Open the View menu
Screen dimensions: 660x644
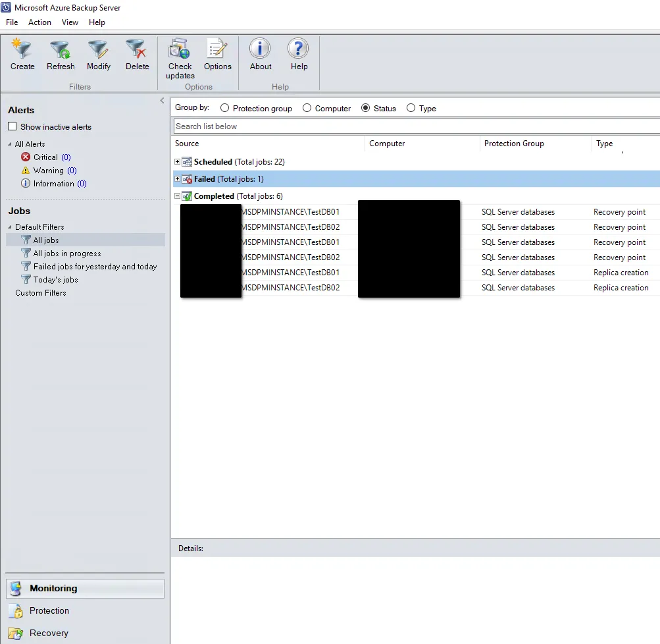[70, 22]
